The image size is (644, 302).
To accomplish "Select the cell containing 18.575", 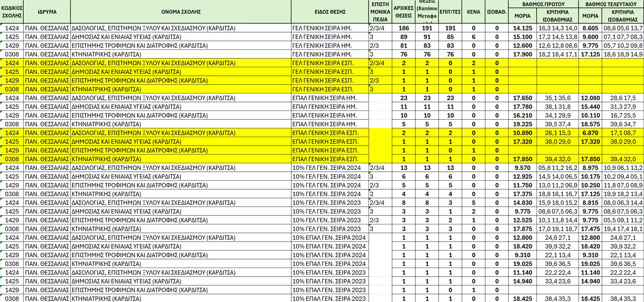I will point(590,124).
